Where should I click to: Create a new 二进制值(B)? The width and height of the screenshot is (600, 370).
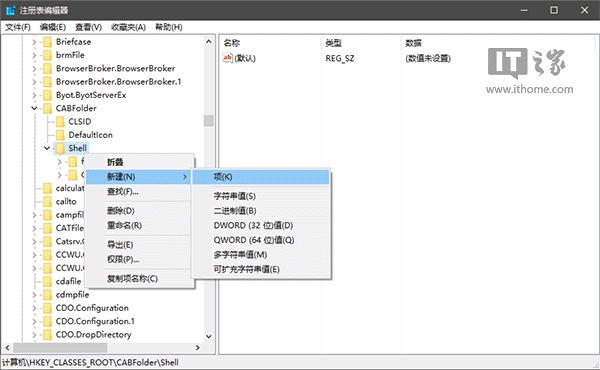[x=261, y=211]
